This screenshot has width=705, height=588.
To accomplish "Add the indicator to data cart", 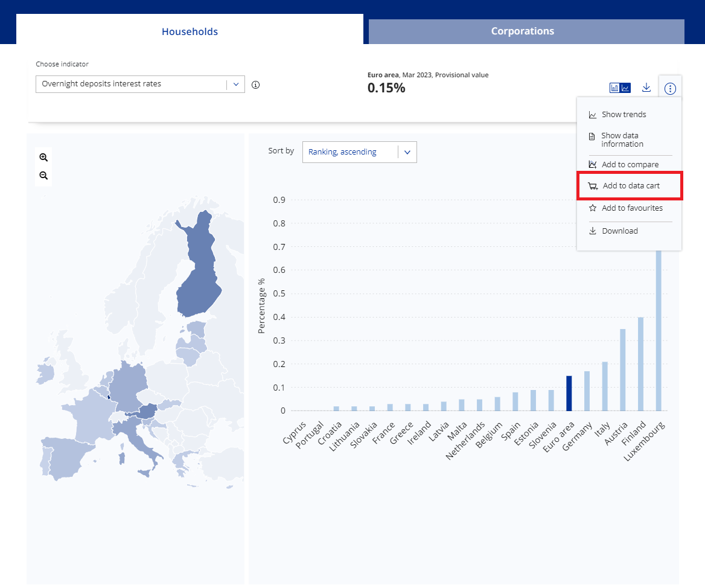I will point(630,186).
